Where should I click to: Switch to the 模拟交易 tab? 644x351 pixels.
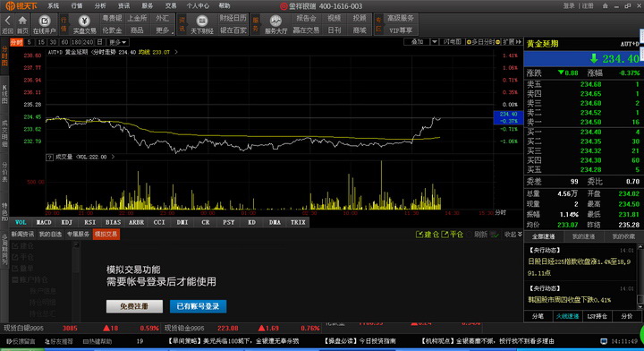[x=106, y=235]
